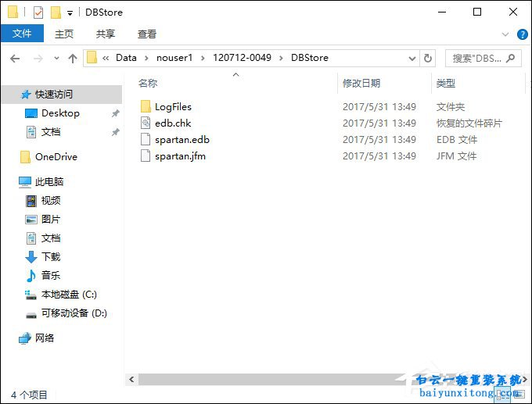
Task: Switch to the 共享 ribbon tab
Action: (105, 34)
